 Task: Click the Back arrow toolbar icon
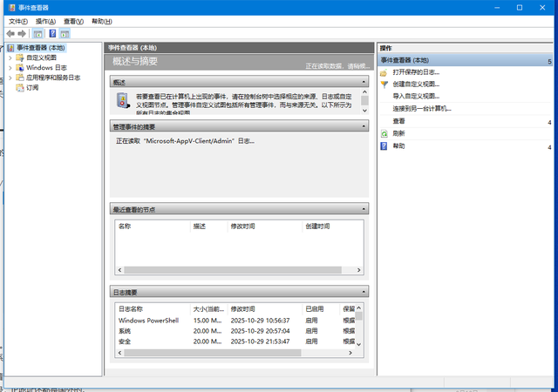[10, 34]
